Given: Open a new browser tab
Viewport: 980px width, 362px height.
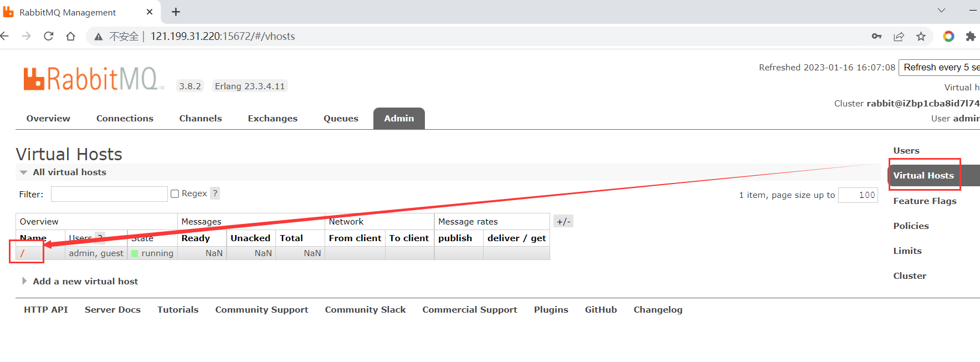Looking at the screenshot, I should coord(176,12).
